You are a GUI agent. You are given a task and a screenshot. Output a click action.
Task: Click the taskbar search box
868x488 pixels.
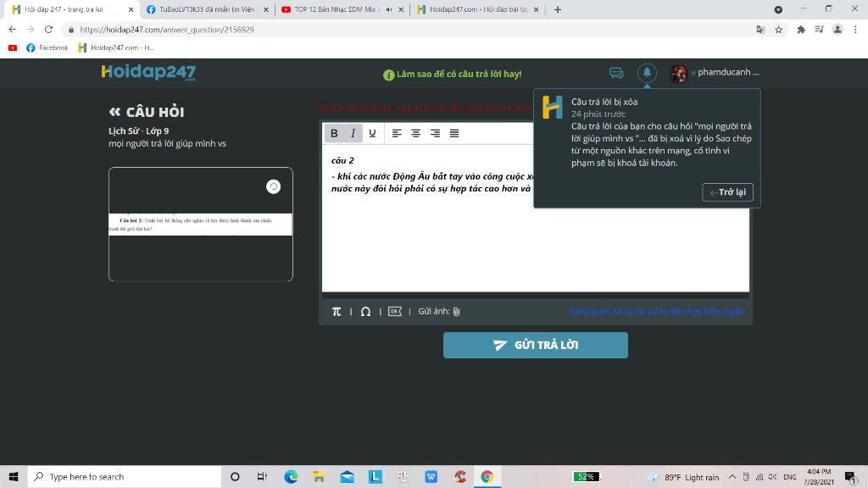point(125,476)
